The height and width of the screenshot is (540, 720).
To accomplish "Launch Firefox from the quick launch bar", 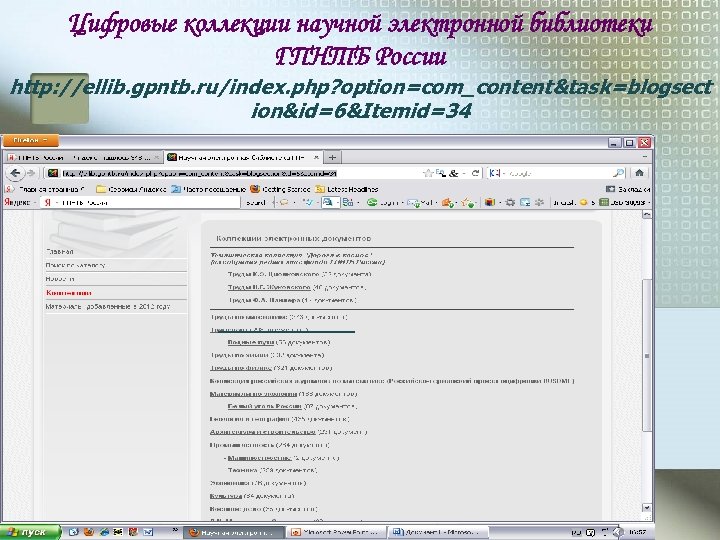I will tap(88, 532).
